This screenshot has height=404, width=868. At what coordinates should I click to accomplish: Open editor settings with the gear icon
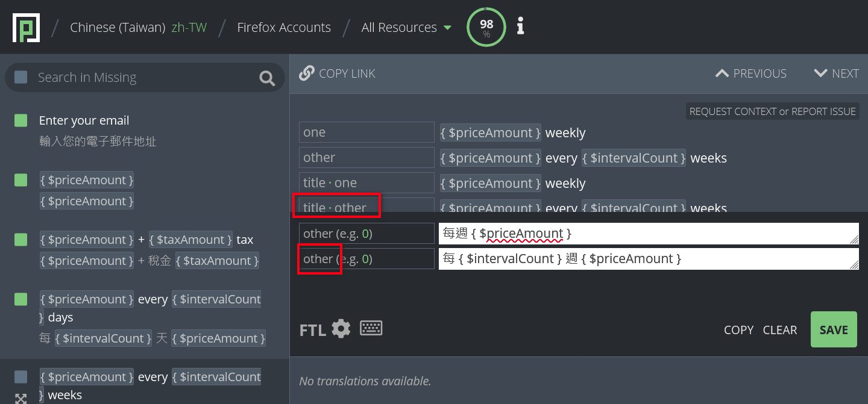[341, 328]
